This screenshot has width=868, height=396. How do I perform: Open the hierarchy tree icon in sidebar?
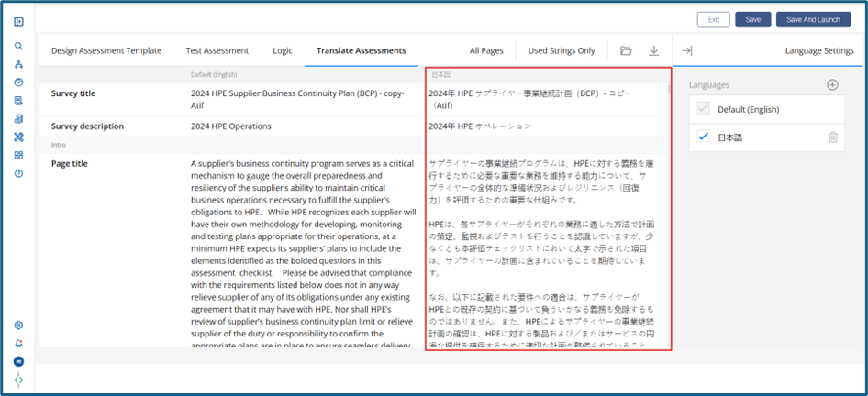(18, 64)
